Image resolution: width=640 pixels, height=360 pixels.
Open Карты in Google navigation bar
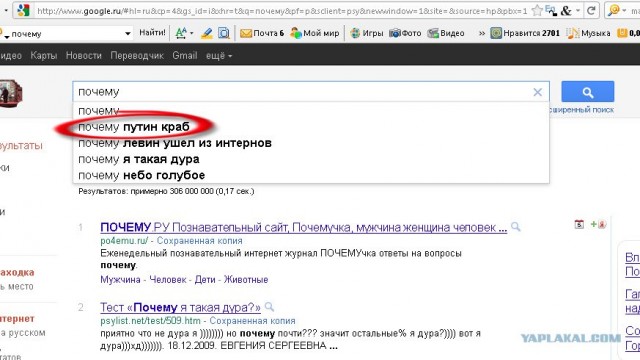(x=44, y=56)
